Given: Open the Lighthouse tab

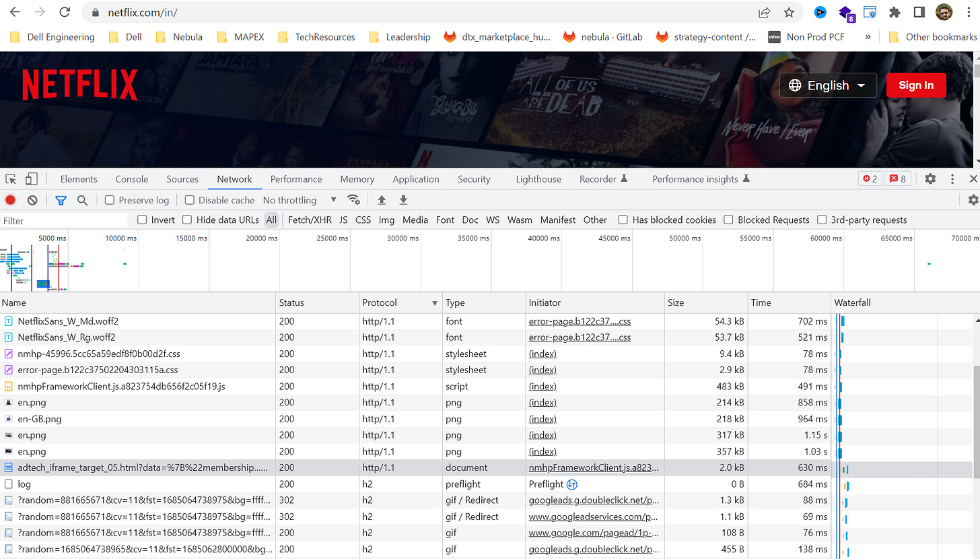Looking at the screenshot, I should coord(538,179).
